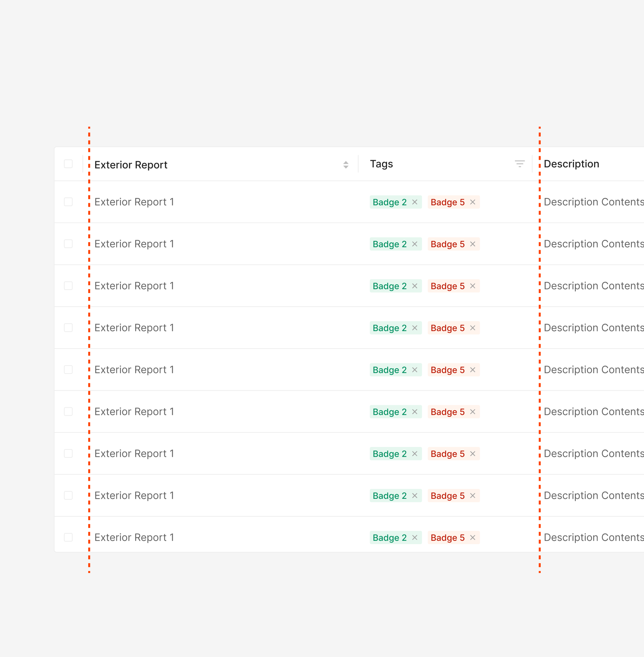The height and width of the screenshot is (657, 644).
Task: Click the Tags column header label
Action: point(381,164)
